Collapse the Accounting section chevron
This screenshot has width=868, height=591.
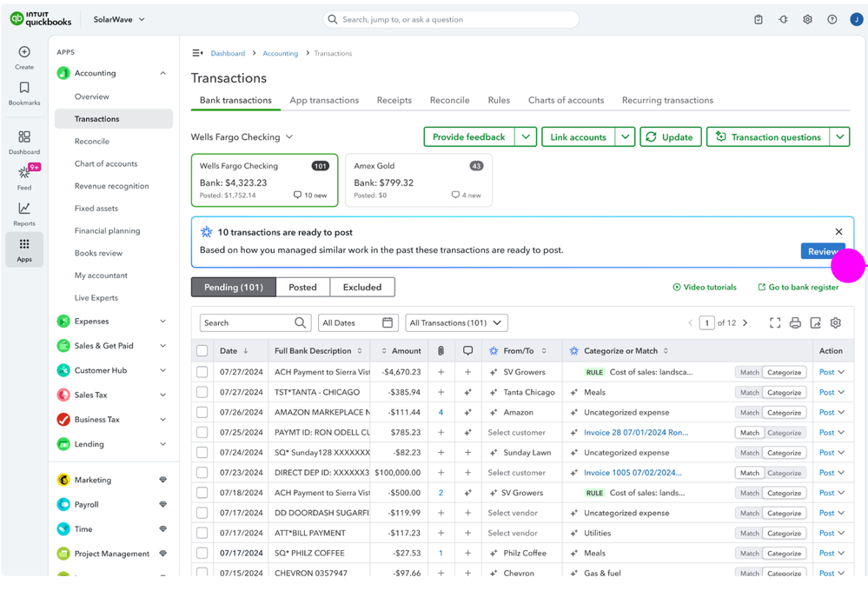[162, 73]
